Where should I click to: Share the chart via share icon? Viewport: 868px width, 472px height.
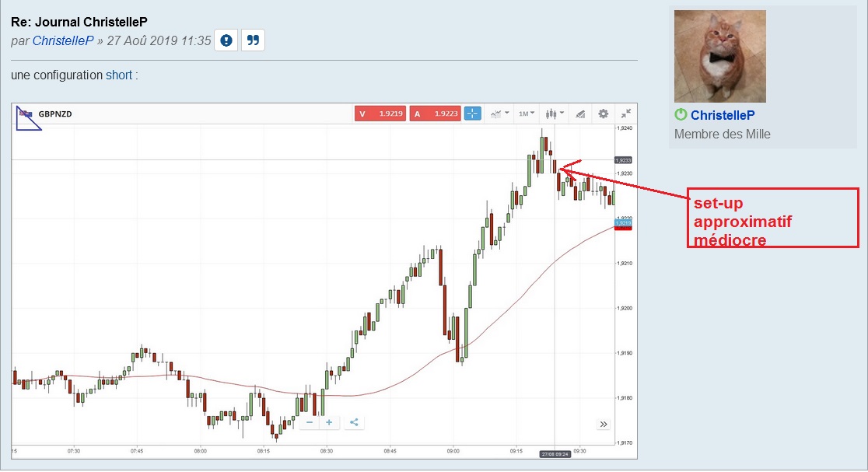[x=354, y=422]
